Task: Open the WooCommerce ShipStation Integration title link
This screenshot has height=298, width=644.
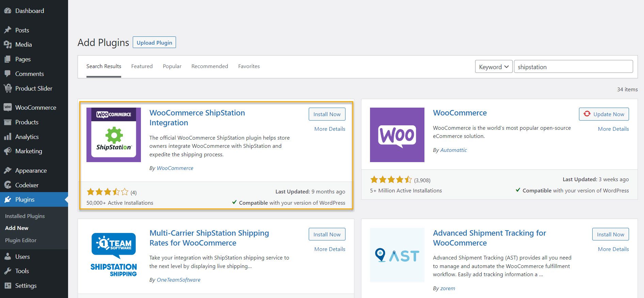Action: pyautogui.click(x=197, y=118)
